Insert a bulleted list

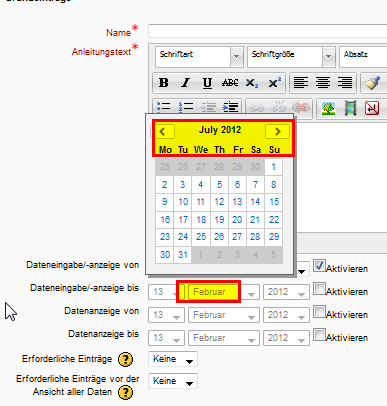click(x=164, y=107)
